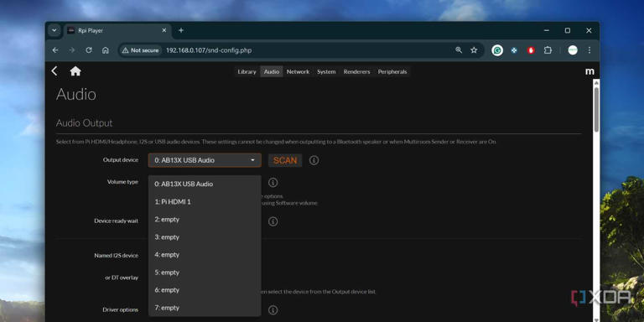Go back using the page's left chevron
Image resolution: width=644 pixels, height=322 pixels.
point(55,71)
